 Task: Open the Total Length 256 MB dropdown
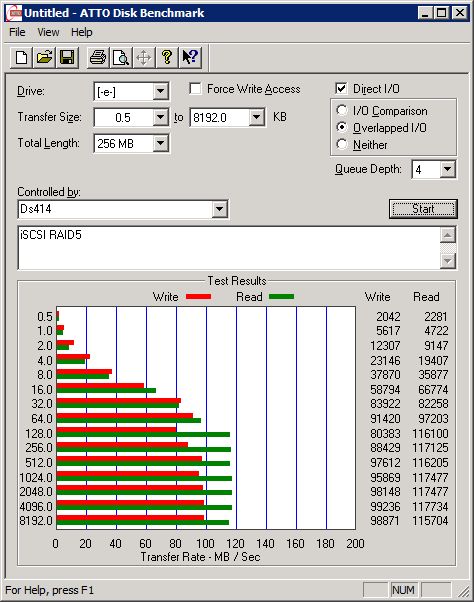coord(160,144)
